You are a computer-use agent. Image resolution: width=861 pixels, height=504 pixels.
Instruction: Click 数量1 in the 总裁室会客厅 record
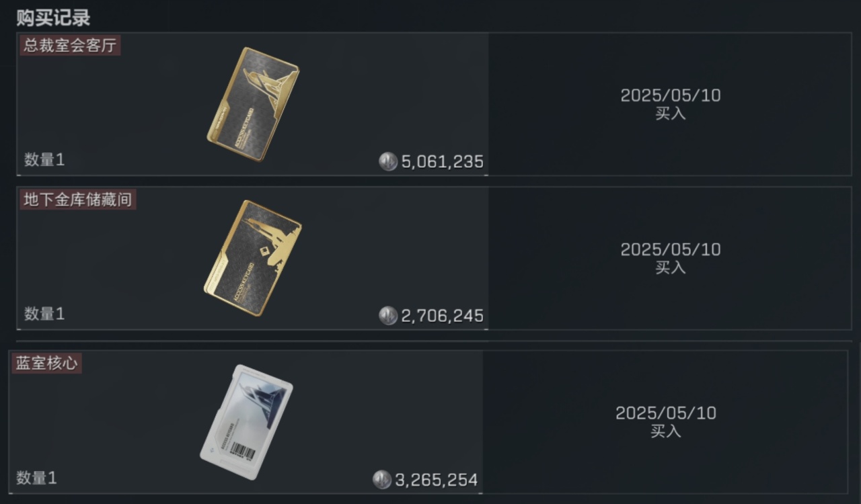[44, 160]
